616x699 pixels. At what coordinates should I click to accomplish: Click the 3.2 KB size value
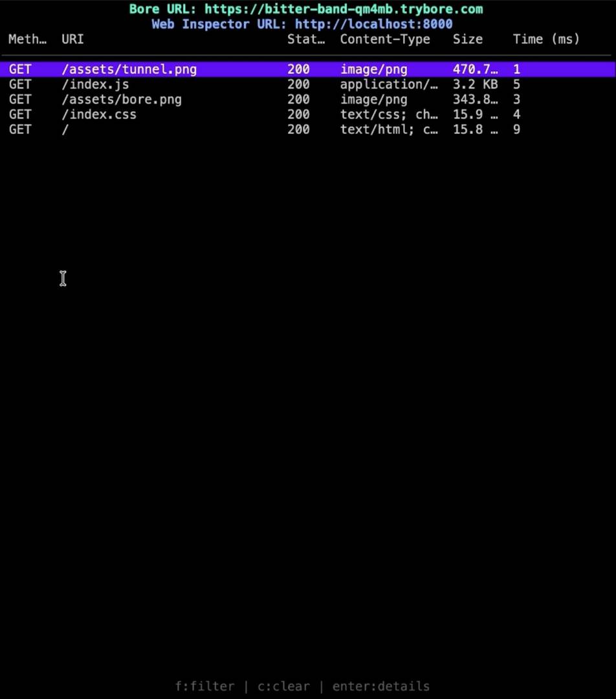[475, 84]
